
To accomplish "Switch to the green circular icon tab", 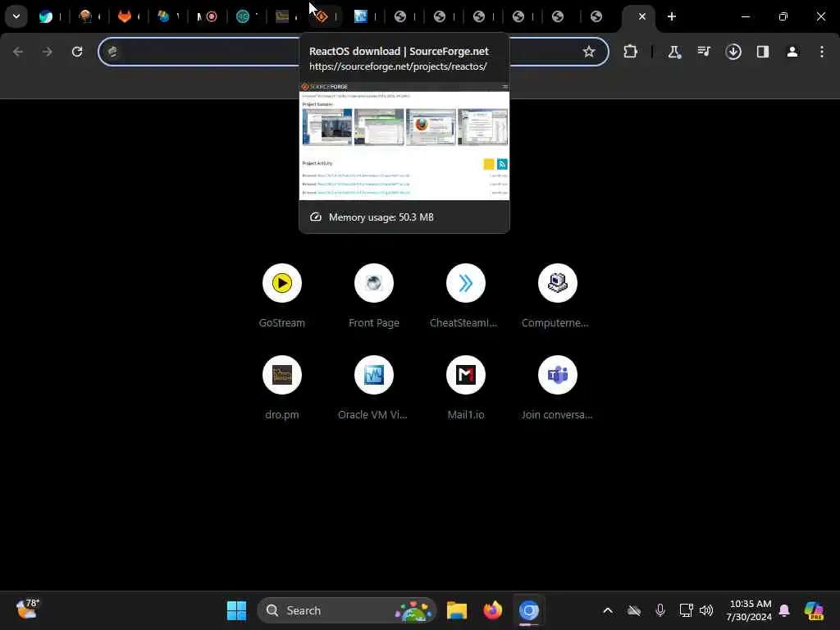I will tap(243, 16).
